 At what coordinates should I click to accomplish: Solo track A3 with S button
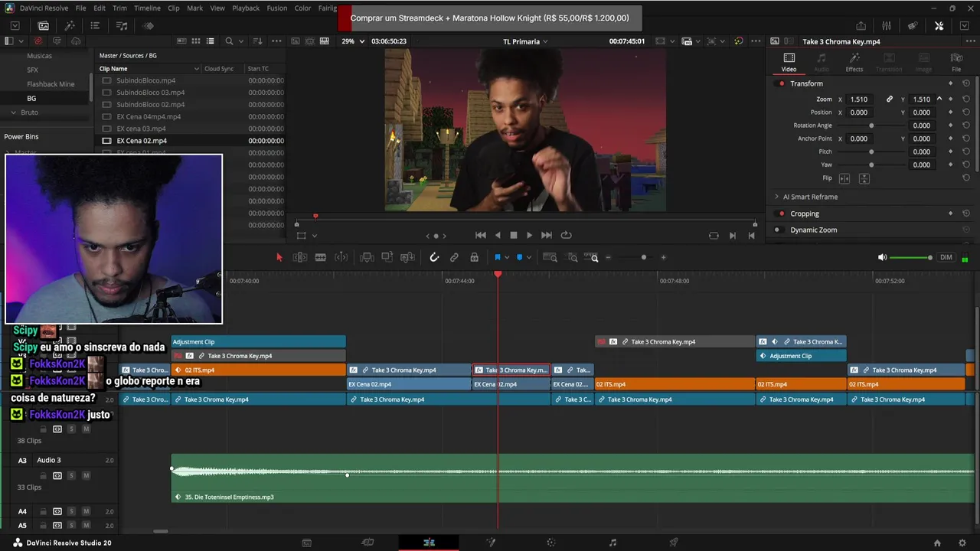(x=71, y=475)
